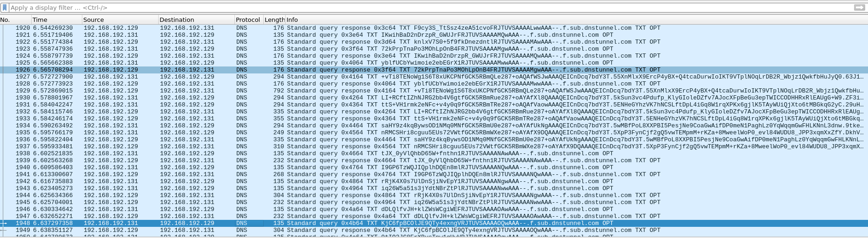The image size is (868, 238).
Task: Sort packets by the Time column header
Action: [x=56, y=20]
